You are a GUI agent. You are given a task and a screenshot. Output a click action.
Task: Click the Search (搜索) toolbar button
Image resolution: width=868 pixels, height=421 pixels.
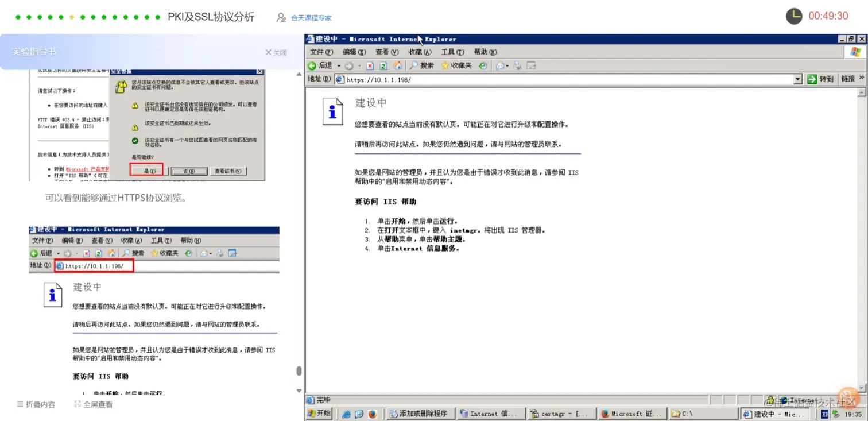[x=421, y=65]
